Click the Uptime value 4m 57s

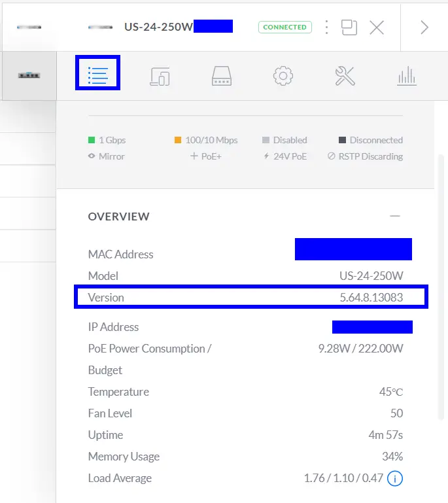385,435
